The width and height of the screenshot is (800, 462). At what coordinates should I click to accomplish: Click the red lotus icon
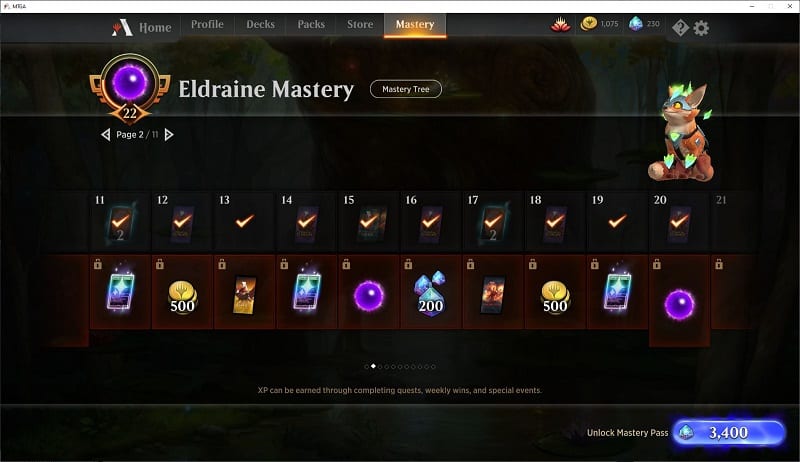(560, 24)
